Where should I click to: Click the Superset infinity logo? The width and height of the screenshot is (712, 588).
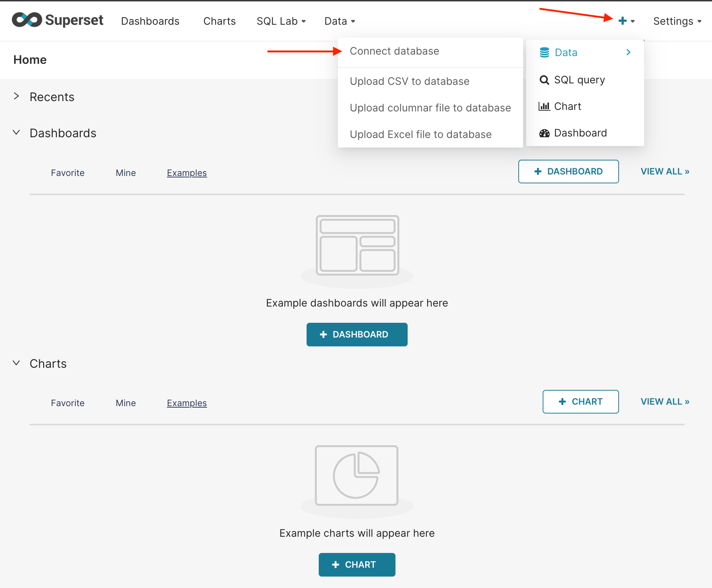pyautogui.click(x=27, y=20)
